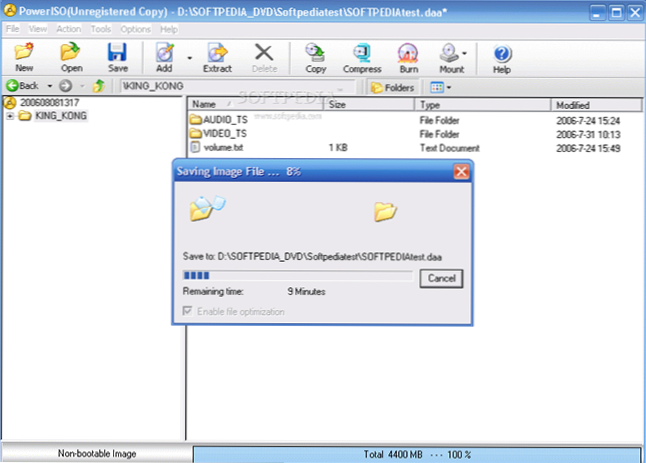646x463 pixels.
Task: Go up one folder level icon
Action: point(99,86)
